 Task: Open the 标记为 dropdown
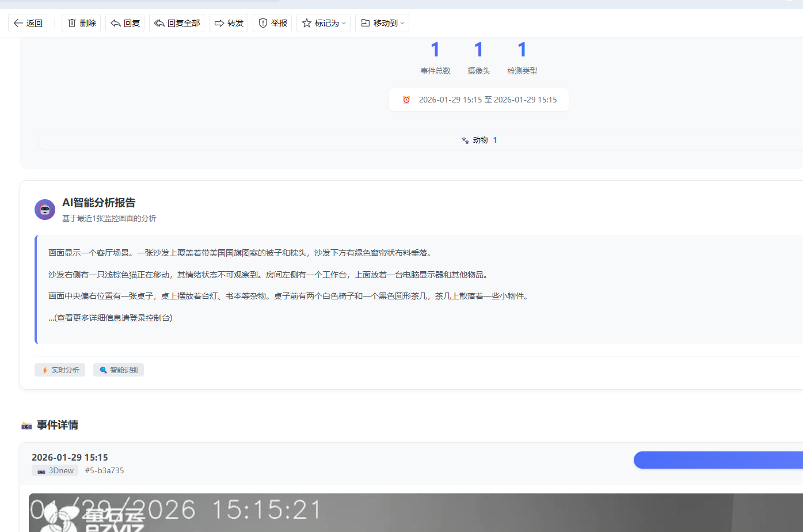pyautogui.click(x=324, y=23)
